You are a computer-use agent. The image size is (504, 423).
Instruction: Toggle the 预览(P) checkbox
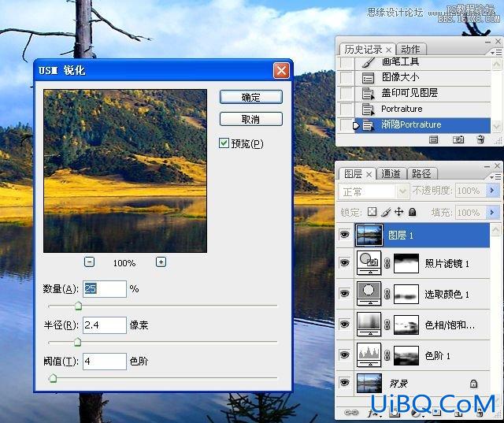click(224, 143)
